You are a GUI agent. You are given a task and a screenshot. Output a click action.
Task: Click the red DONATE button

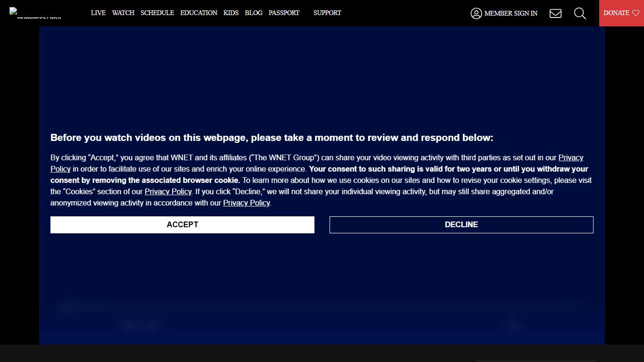point(621,13)
